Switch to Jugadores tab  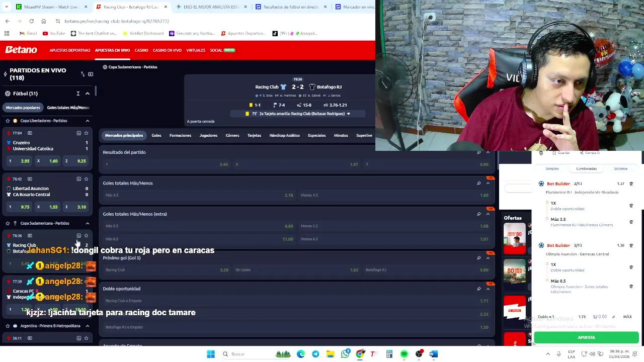[x=208, y=135]
